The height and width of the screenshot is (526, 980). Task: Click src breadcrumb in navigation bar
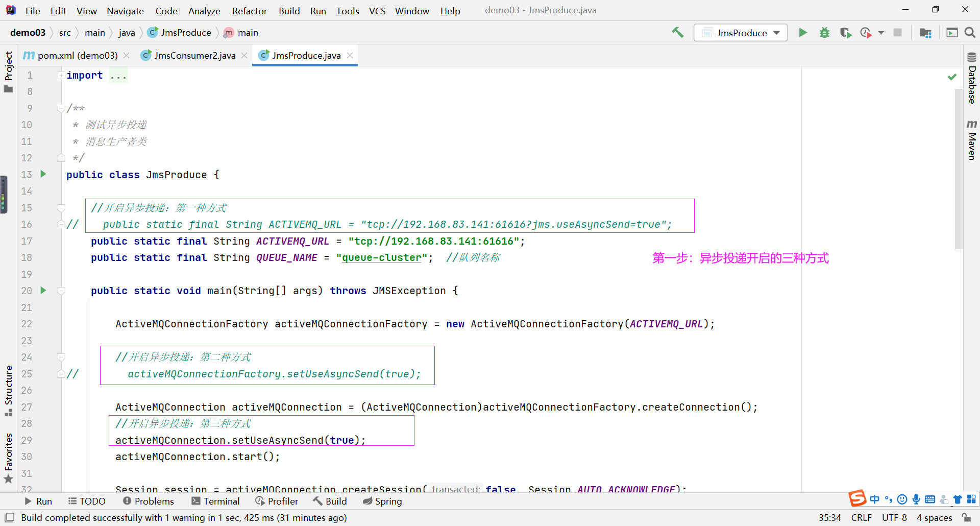pos(65,33)
